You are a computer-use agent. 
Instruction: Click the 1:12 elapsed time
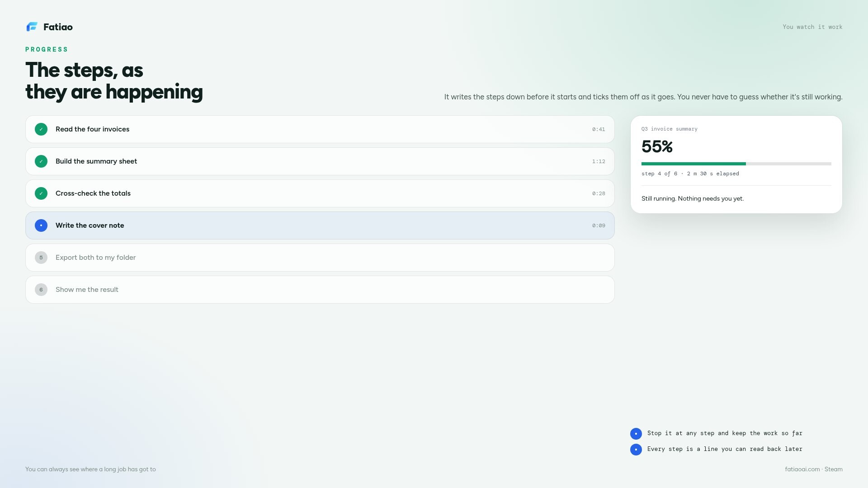coord(599,161)
